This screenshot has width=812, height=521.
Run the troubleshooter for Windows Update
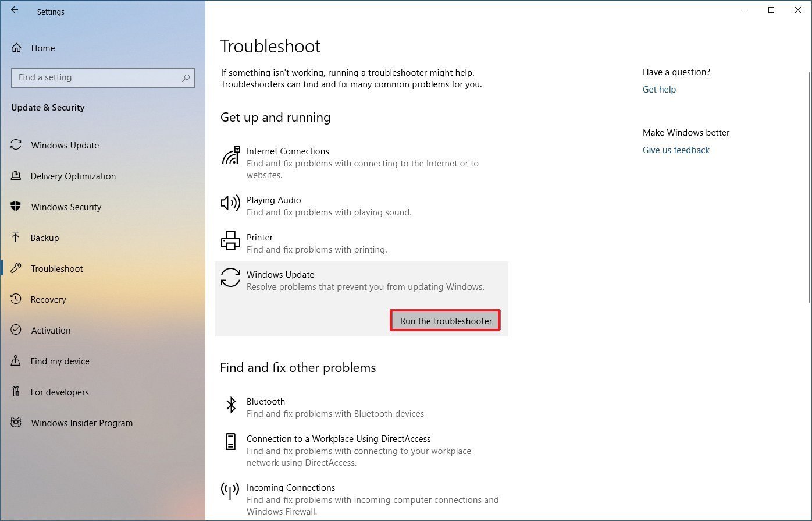click(x=446, y=321)
